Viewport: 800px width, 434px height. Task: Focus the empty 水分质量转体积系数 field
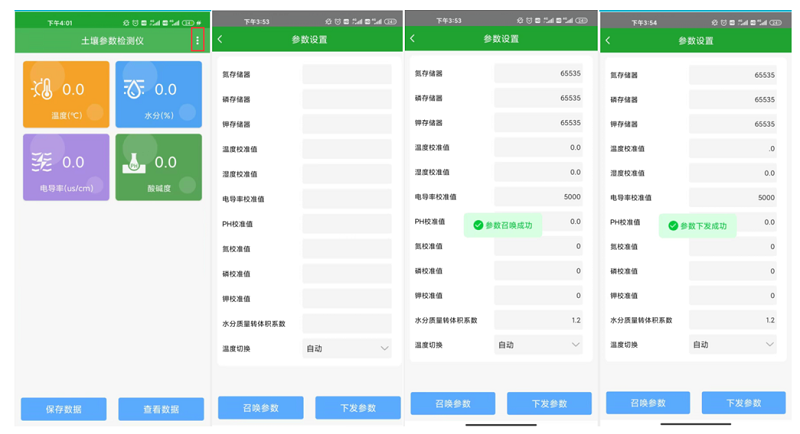coord(347,323)
